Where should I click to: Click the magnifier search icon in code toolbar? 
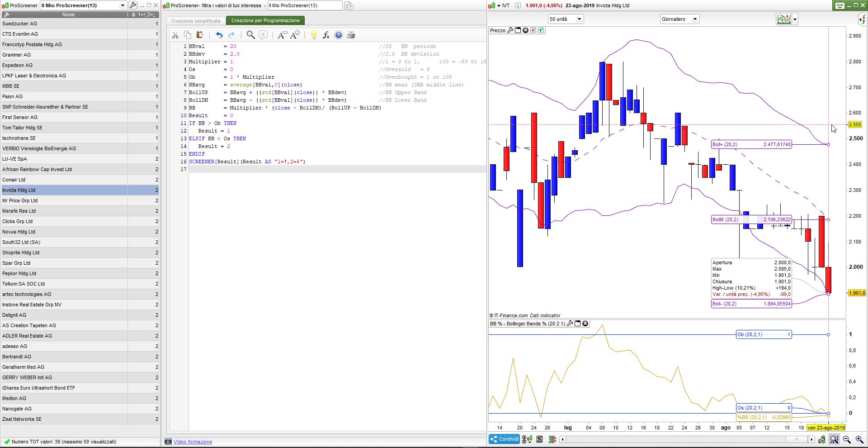pos(250,35)
